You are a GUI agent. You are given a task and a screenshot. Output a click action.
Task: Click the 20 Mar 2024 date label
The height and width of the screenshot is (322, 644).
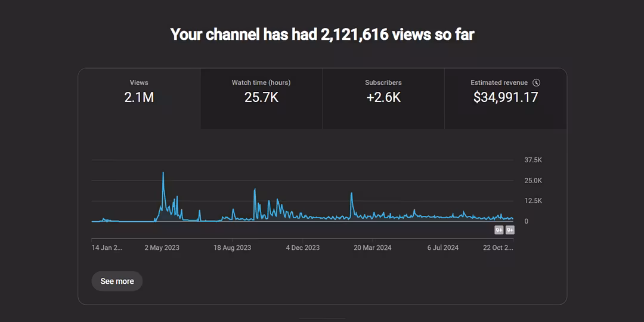point(372,247)
